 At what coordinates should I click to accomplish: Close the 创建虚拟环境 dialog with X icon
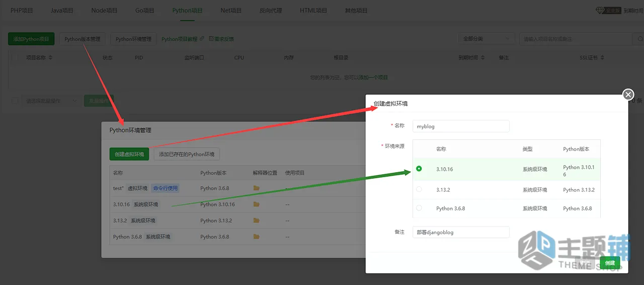(628, 94)
